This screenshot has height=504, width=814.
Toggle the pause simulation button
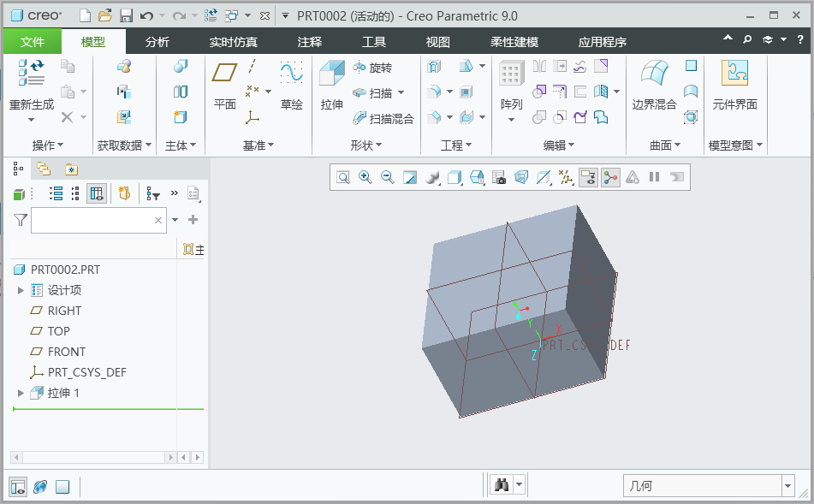[654, 177]
